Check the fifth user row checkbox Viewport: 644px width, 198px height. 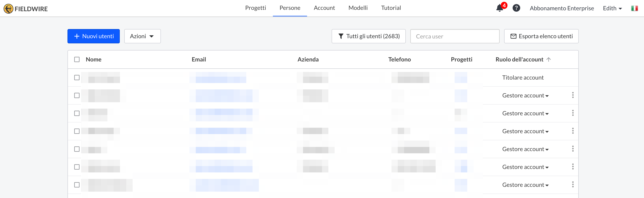coord(77,149)
